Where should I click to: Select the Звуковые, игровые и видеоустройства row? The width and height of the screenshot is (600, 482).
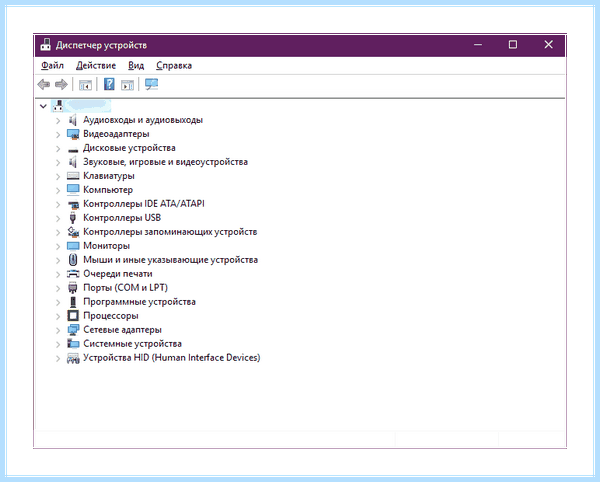(165, 162)
